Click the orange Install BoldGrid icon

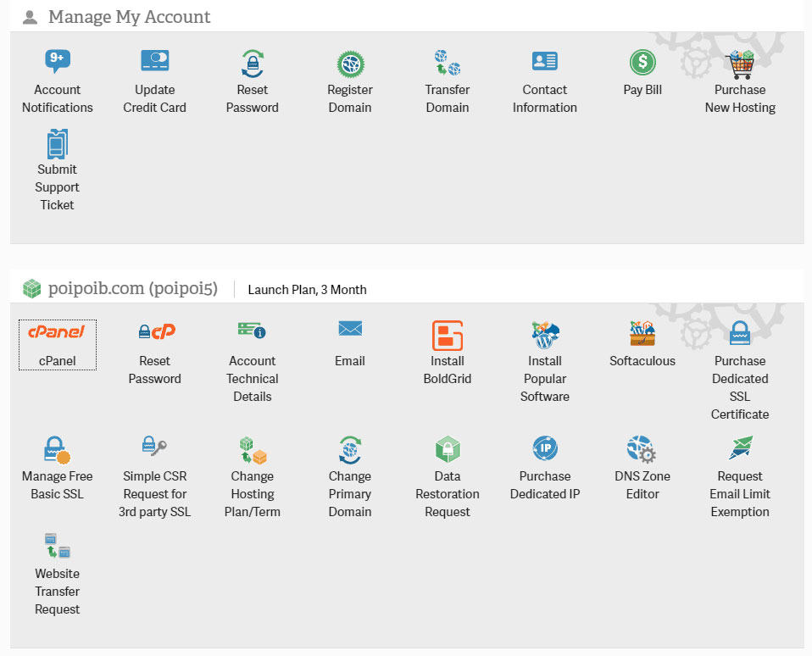click(448, 336)
